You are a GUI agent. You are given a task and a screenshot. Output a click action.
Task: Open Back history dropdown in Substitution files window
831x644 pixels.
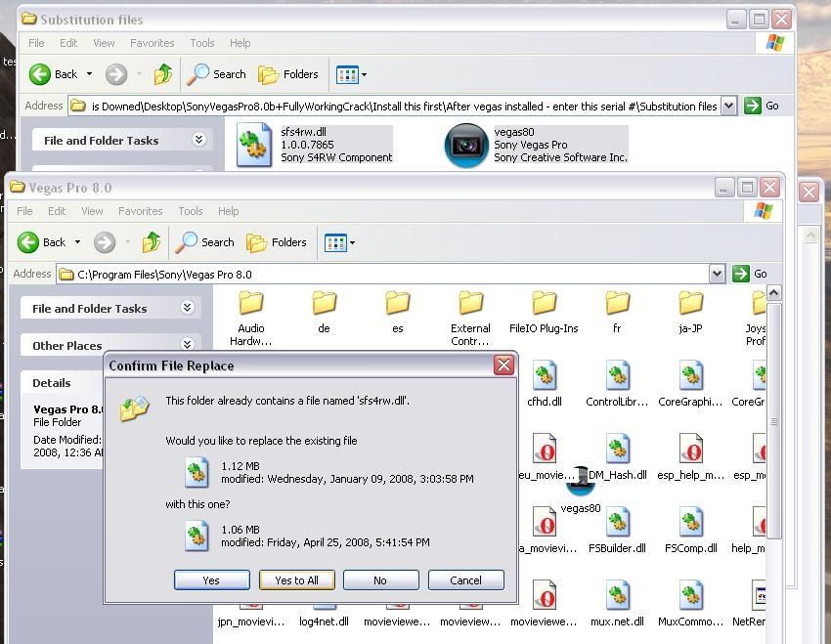(89, 74)
